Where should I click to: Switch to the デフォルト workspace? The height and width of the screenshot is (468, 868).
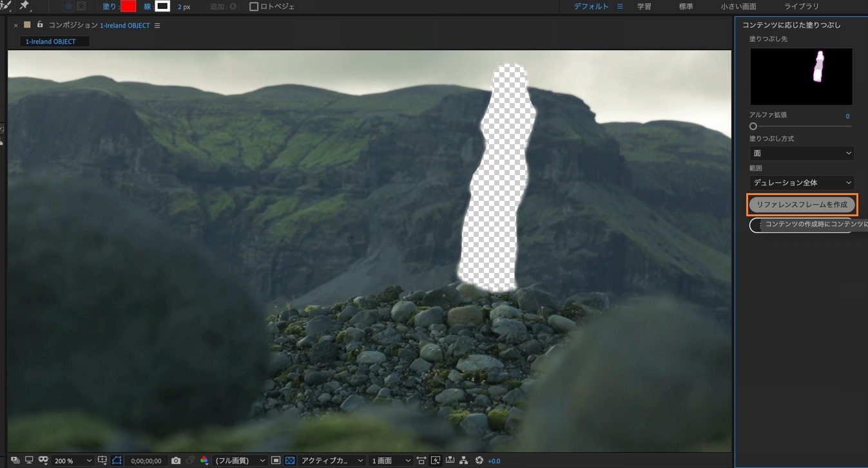click(x=591, y=6)
